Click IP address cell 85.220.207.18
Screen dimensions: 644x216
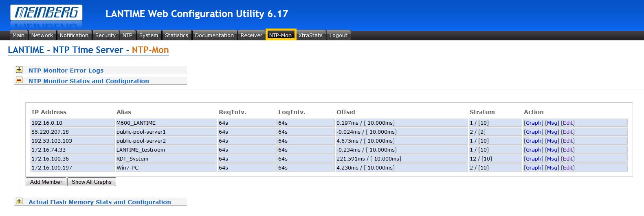pyautogui.click(x=73, y=132)
